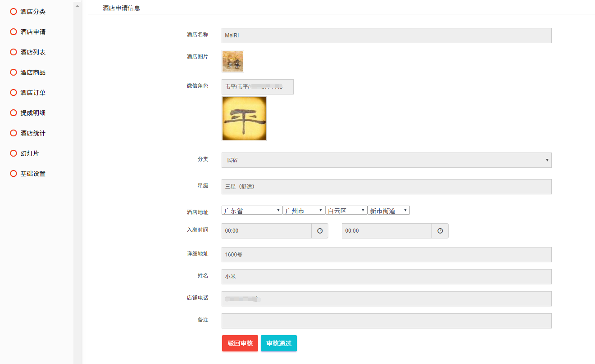Select 提成明细 in the sidebar menu
The width and height of the screenshot is (595, 364).
pyautogui.click(x=33, y=113)
